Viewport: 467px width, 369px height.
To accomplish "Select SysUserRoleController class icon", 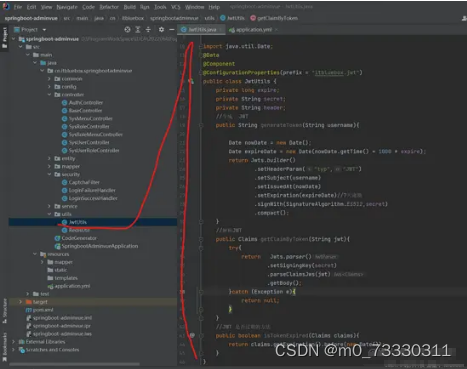I will click(65, 151).
